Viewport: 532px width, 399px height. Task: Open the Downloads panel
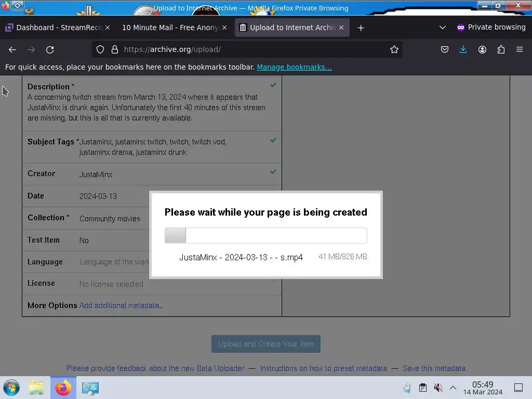463,49
